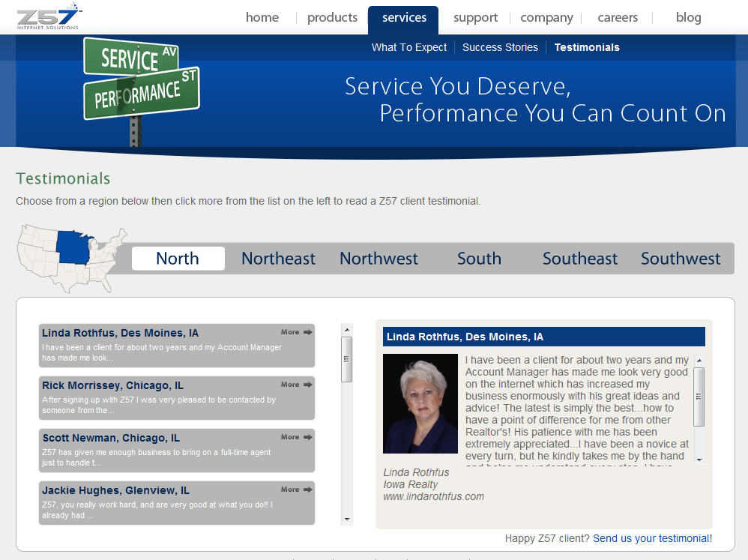
Task: Click More arrow for Jackie Hughes
Action: [x=296, y=490]
